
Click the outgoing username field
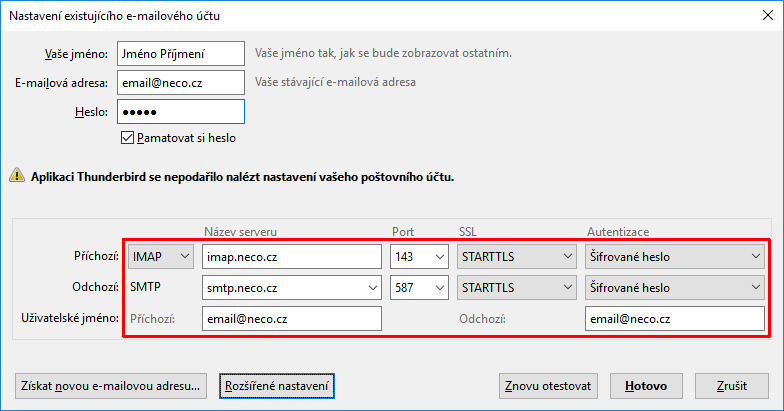675,319
